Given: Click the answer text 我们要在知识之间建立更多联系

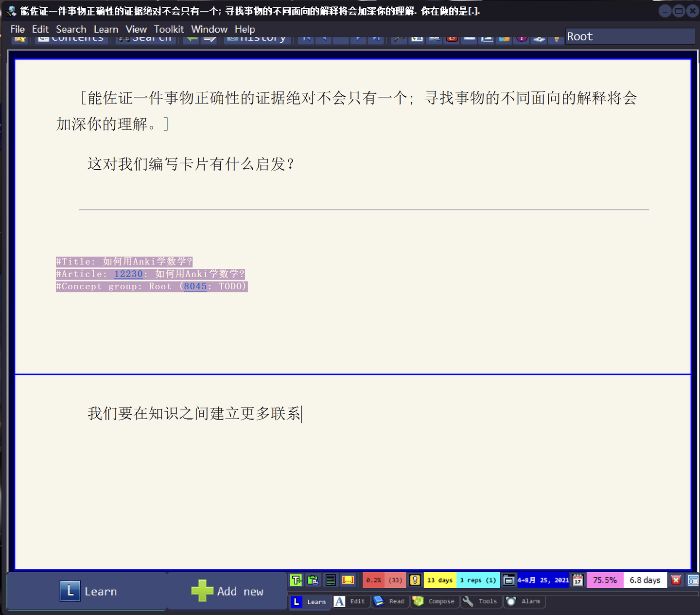Looking at the screenshot, I should (194, 413).
